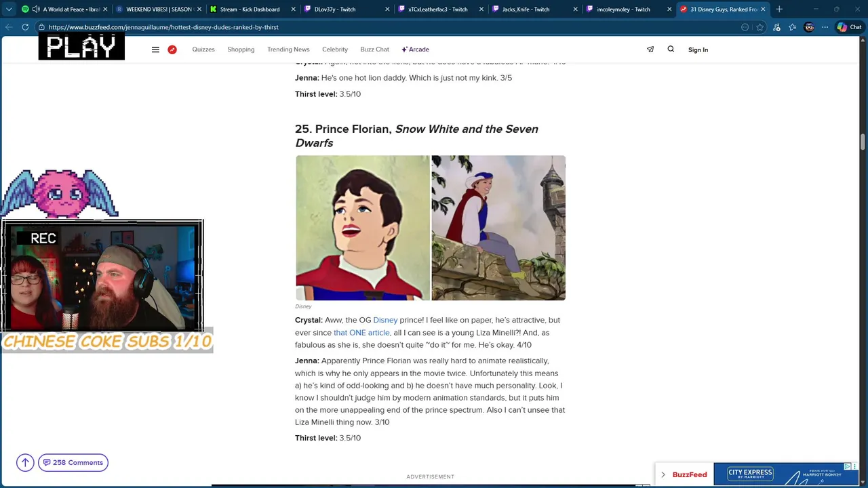Open the 258 Comments button
The image size is (868, 488).
click(x=73, y=463)
